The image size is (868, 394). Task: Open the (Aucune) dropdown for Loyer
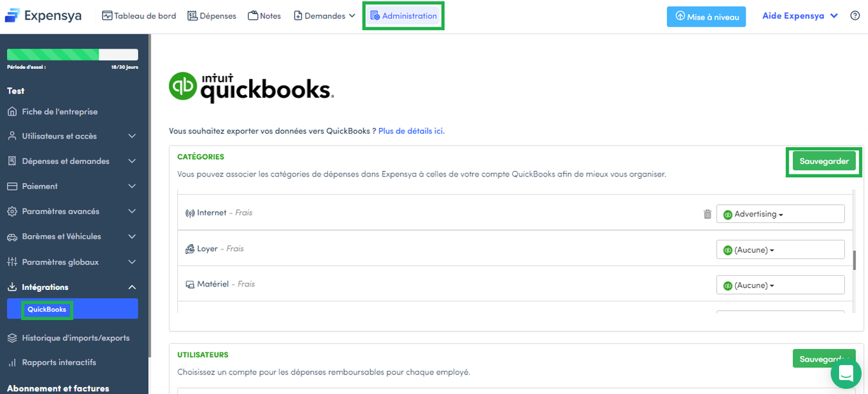[780, 250]
